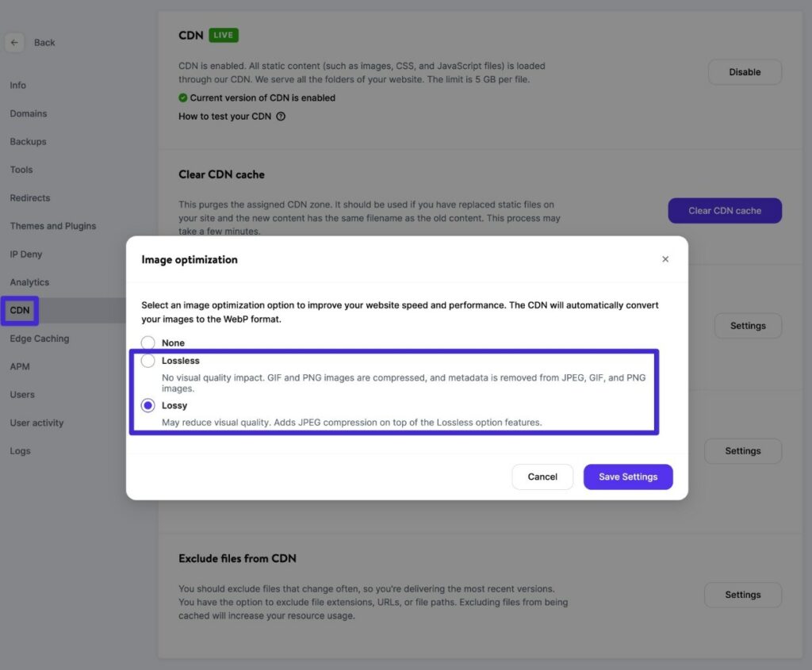Screen dimensions: 812x670
Task: Clear the CDN cache
Action: 724,210
